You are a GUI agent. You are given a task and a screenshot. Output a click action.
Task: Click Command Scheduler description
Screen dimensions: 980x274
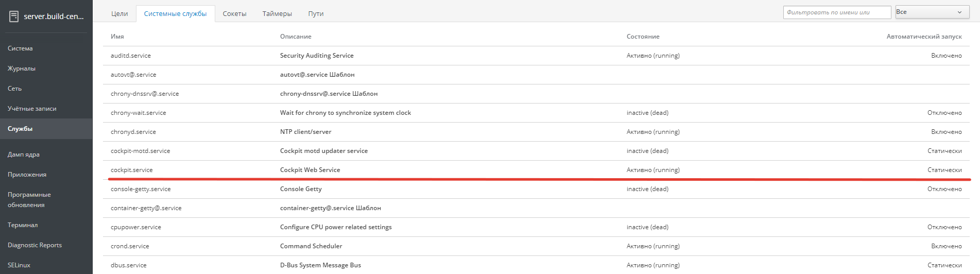click(311, 246)
